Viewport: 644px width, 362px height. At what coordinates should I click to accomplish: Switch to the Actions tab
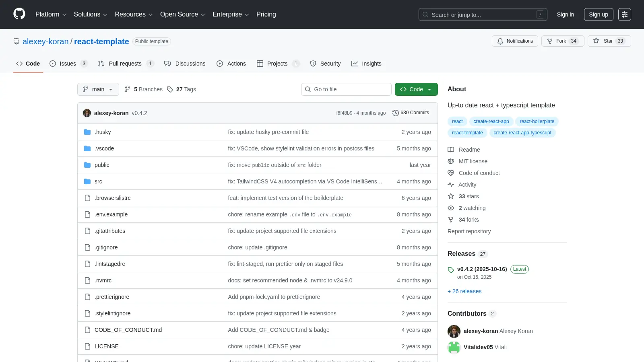coord(231,64)
